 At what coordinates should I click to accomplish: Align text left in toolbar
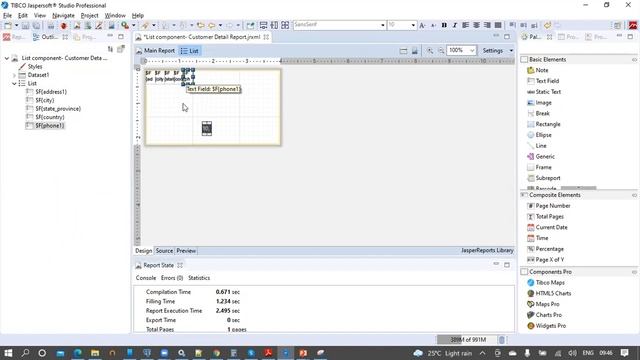pos(465,25)
